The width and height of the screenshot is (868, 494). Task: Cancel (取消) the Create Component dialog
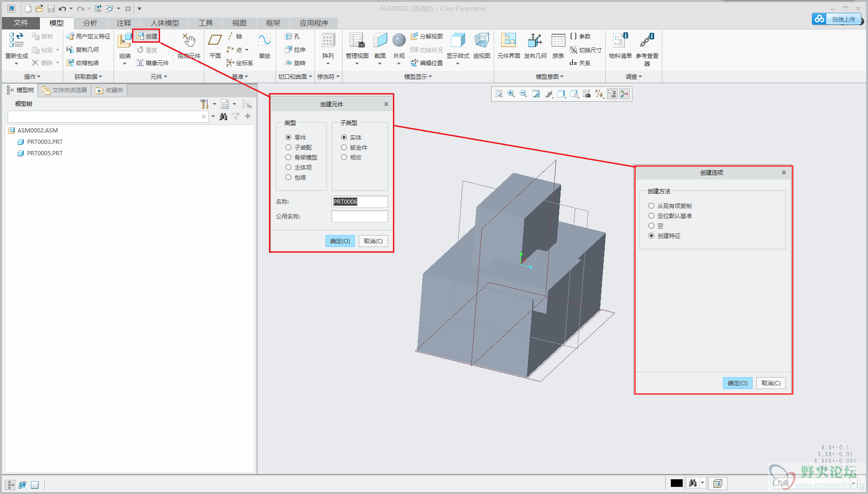373,241
